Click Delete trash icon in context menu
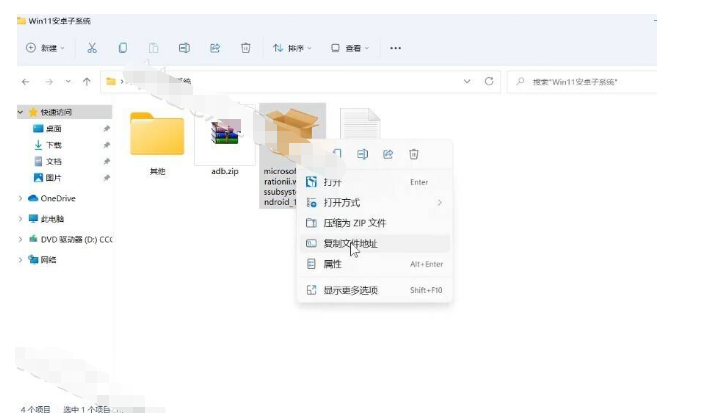 click(x=414, y=154)
